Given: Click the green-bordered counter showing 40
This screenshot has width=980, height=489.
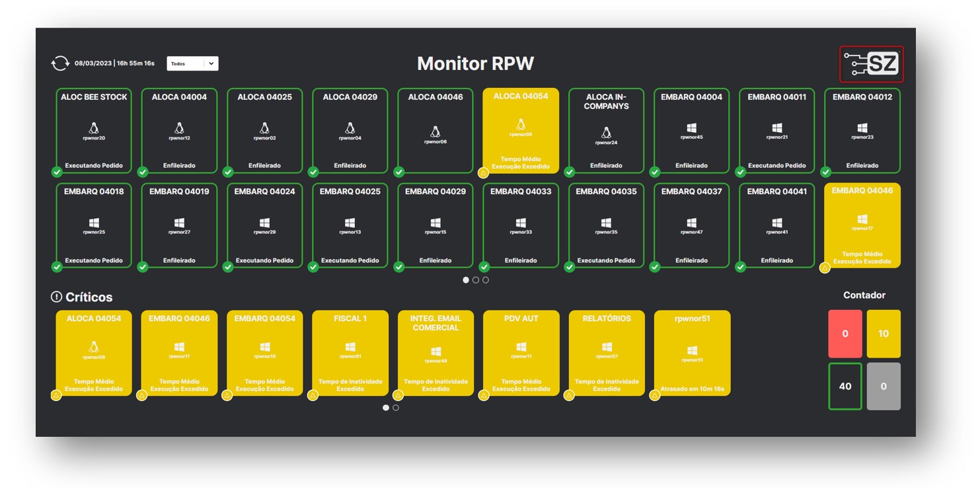Looking at the screenshot, I should click(845, 386).
